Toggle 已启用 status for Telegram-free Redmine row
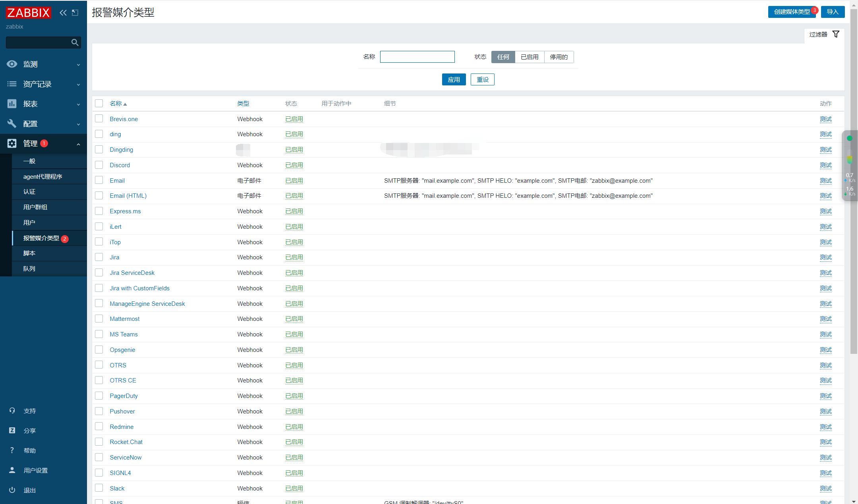Viewport: 858px width, 504px height. click(x=294, y=427)
